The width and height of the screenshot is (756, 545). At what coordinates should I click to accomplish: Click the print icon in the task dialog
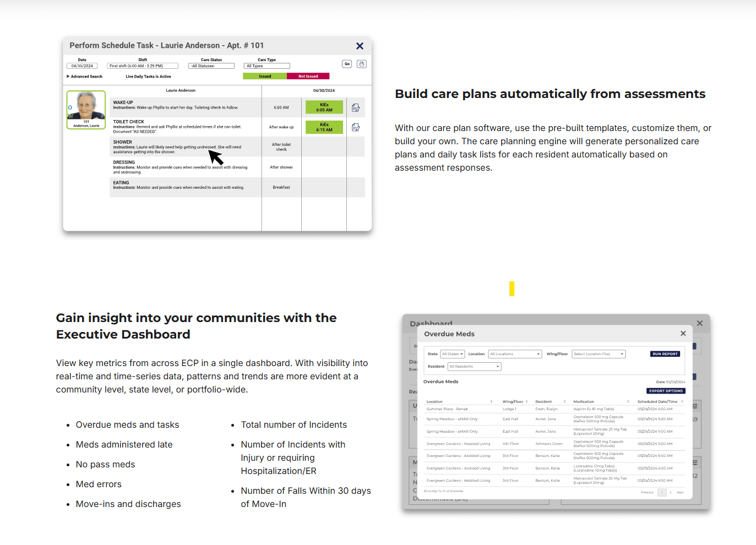(x=362, y=64)
